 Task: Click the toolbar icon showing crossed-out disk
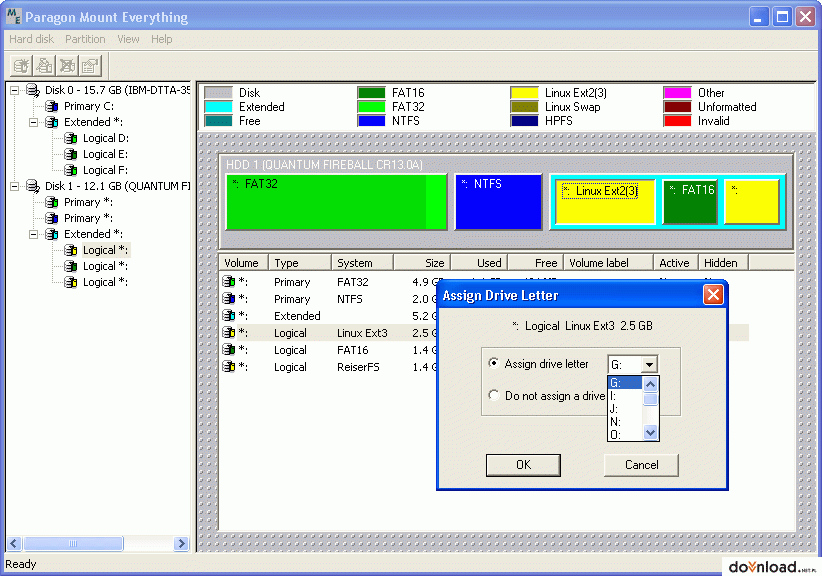pos(67,66)
